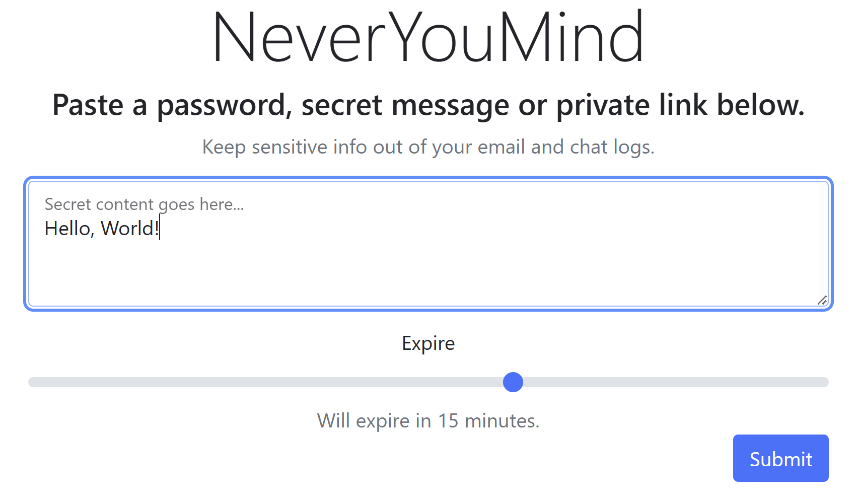Screen dimensions: 858x504
Task: Click the far right end of expire slider
Action: (825, 382)
